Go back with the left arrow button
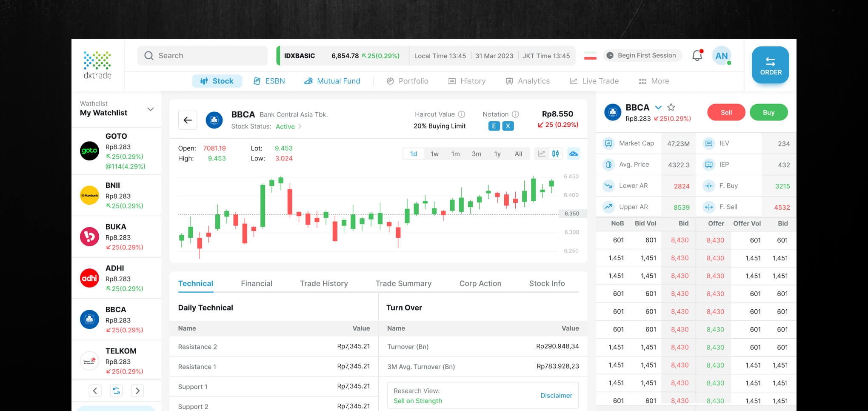This screenshot has width=868, height=411. 188,120
